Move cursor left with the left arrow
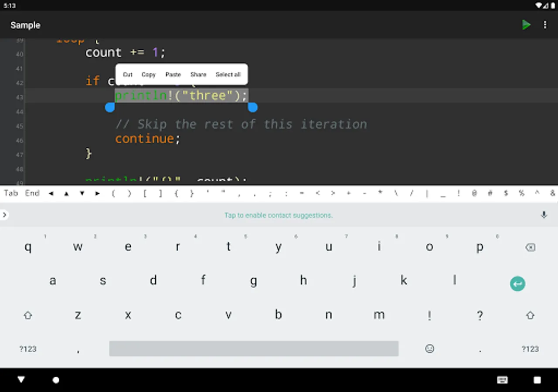This screenshot has height=392, width=558. (51, 193)
